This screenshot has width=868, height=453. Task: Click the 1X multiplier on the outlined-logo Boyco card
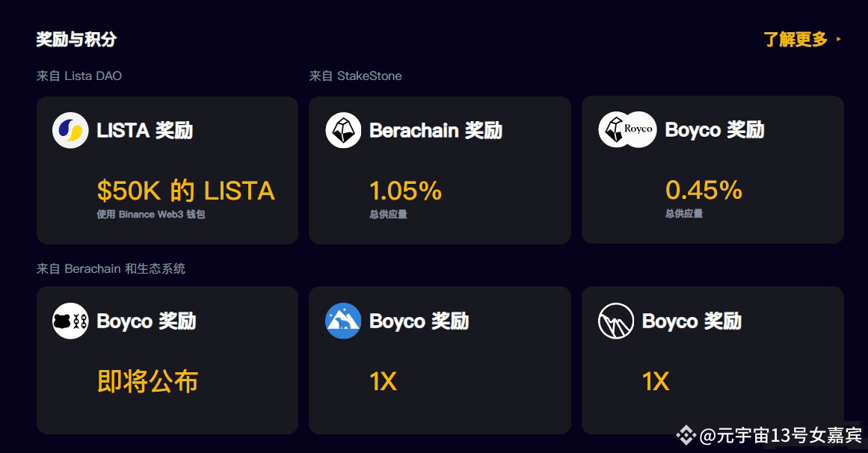coord(656,381)
